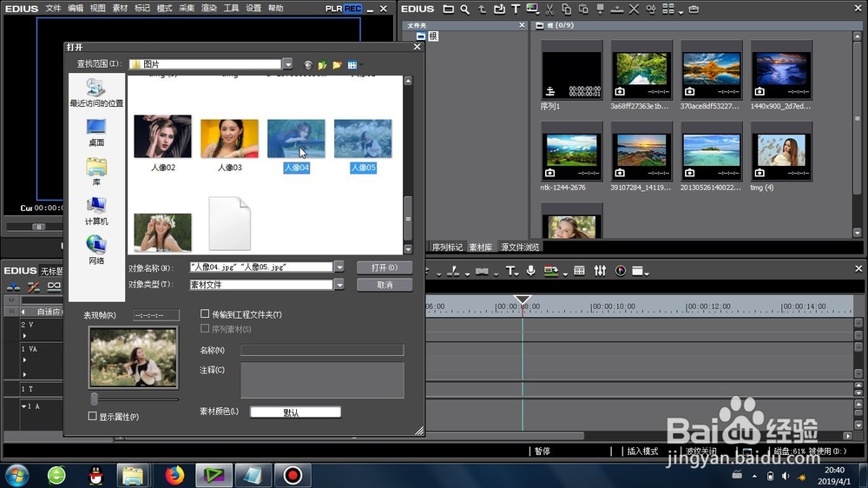Click the title T tool in bin toolbar

click(x=516, y=9)
